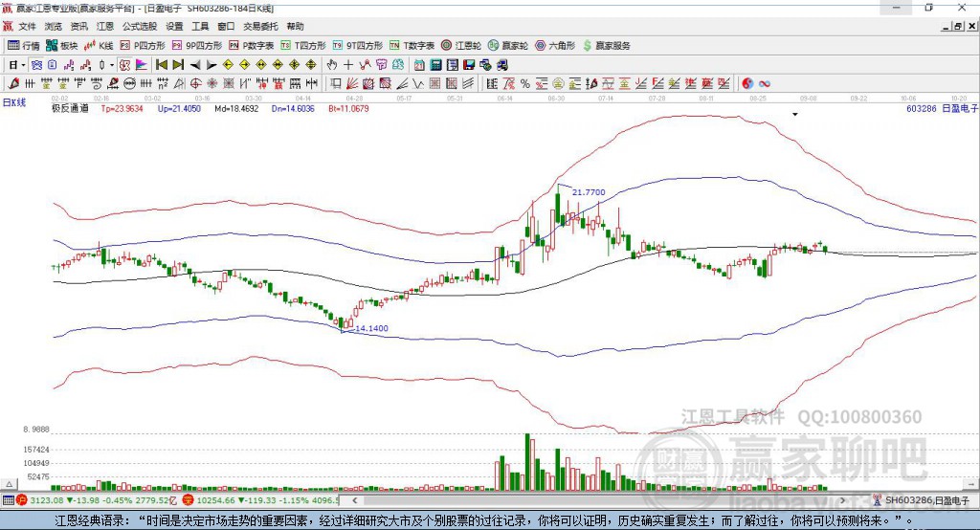The height and width of the screenshot is (530, 980).
Task: Click the SH603286 status bar stock entry
Action: [x=922, y=500]
